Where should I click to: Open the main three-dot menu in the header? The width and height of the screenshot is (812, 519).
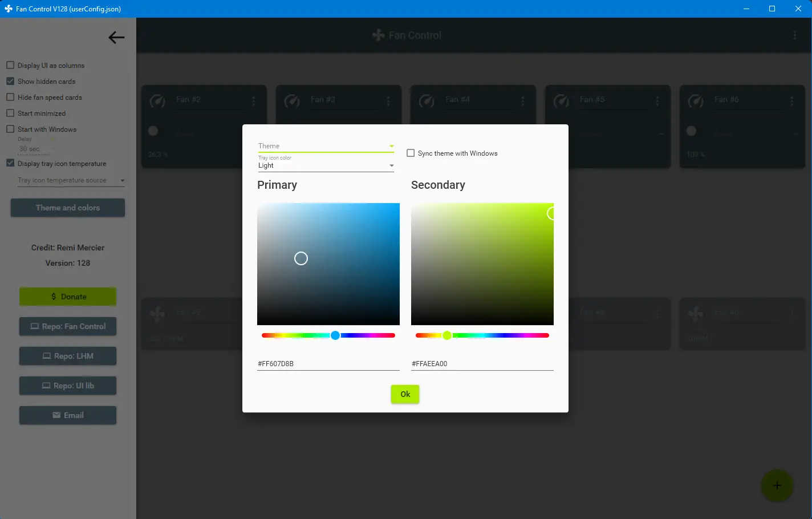[x=794, y=35]
